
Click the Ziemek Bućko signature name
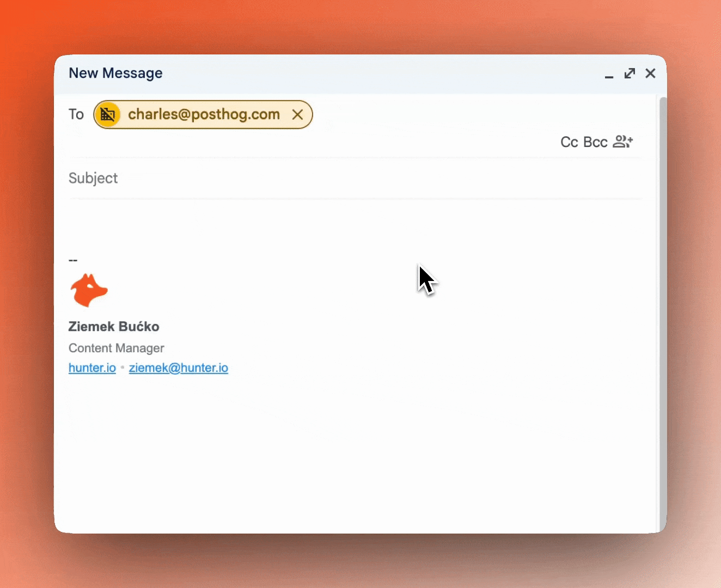(114, 327)
